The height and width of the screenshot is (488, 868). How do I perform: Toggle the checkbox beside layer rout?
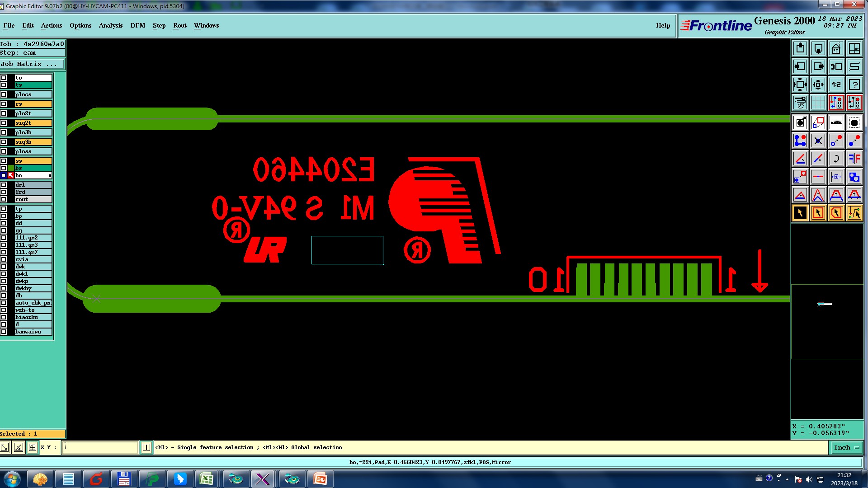4,199
